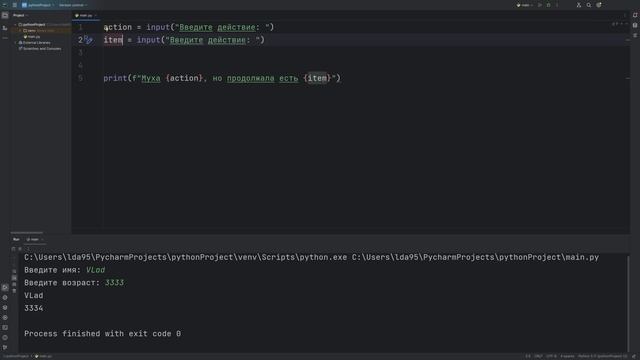
Task: Open the Structure tool window
Action: tap(5, 27)
